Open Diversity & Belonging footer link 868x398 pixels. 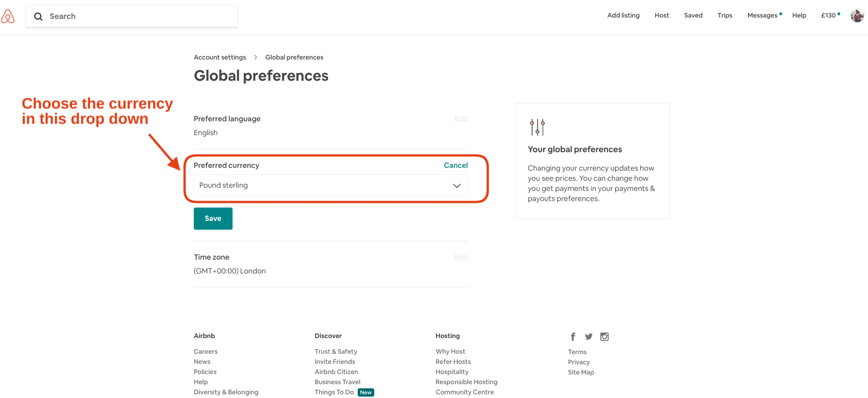coord(226,392)
